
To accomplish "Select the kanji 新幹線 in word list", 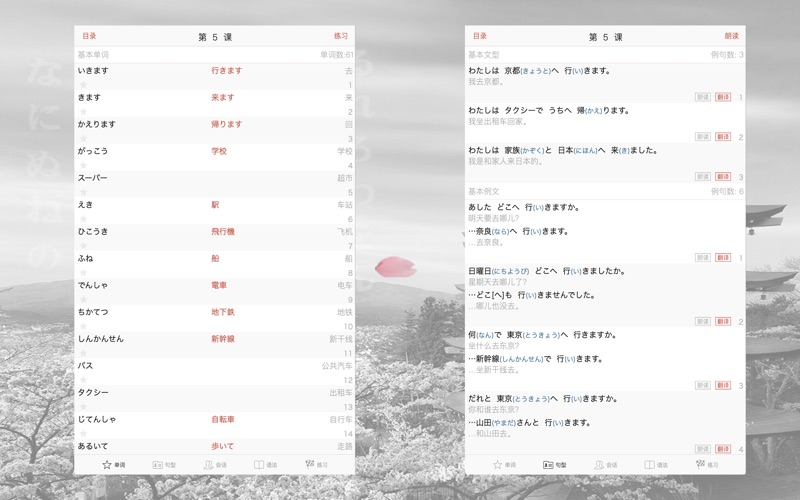I will pyautogui.click(x=222, y=339).
